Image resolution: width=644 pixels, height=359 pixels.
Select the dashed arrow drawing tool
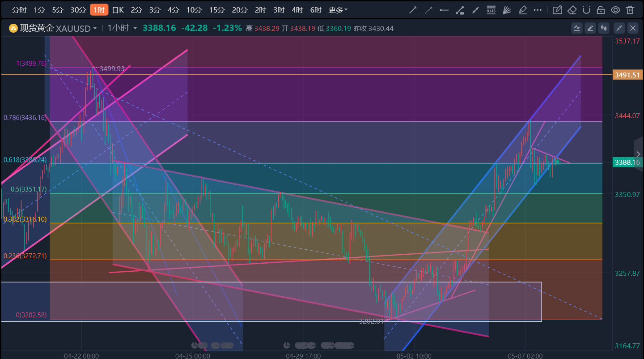[428, 10]
